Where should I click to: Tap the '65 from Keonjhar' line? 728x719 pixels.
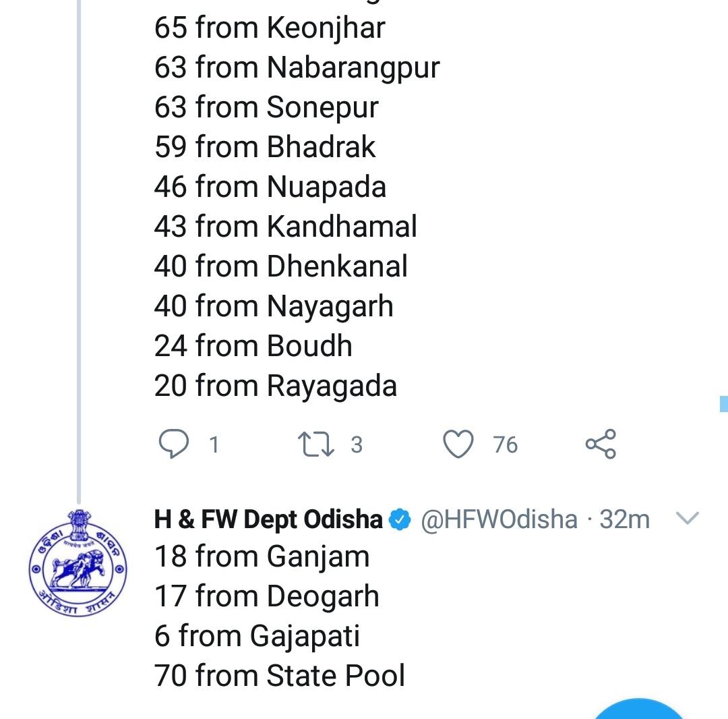click(x=270, y=28)
